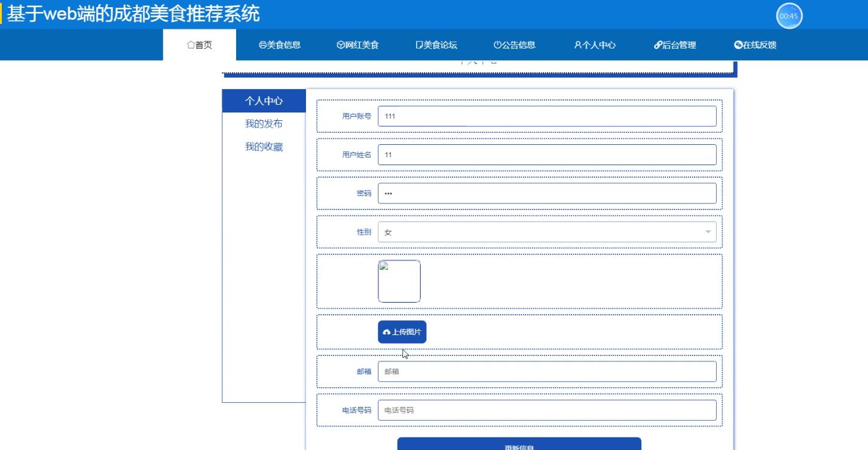868x450 pixels.
Task: Open the 性别 dropdown
Action: (547, 232)
